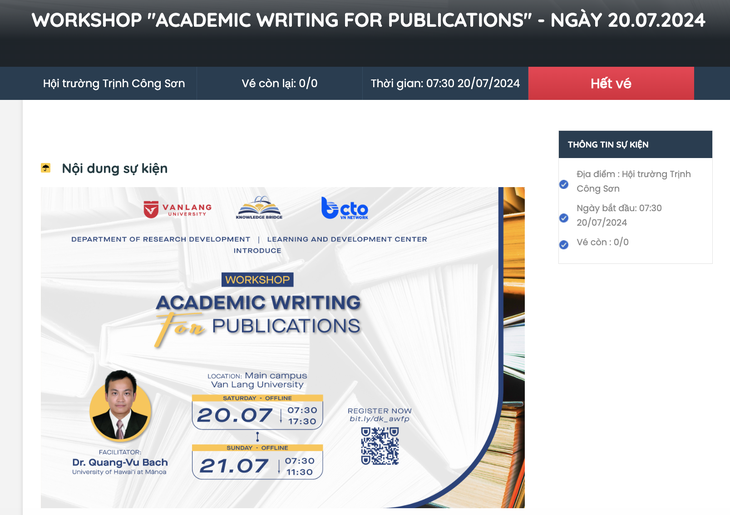
Task: Click the blue CTO VN Network logo
Action: [x=345, y=208]
